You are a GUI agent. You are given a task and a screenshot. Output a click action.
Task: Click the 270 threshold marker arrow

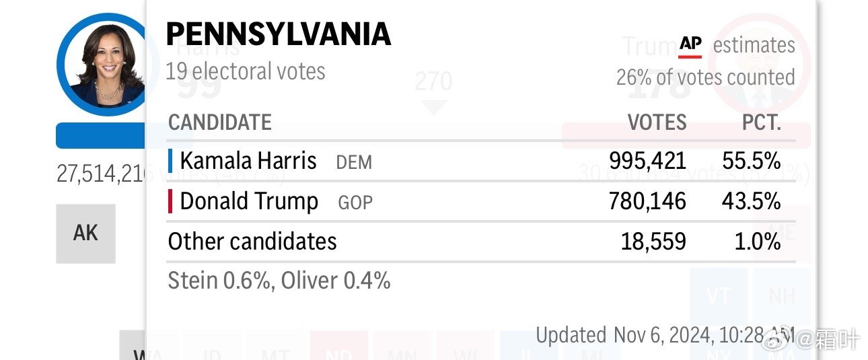[x=433, y=108]
